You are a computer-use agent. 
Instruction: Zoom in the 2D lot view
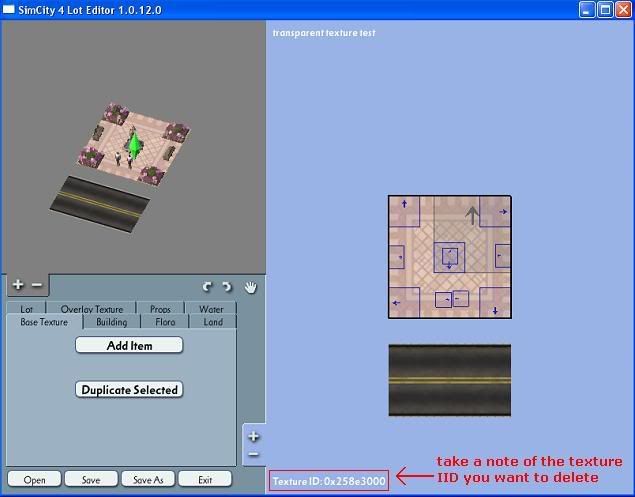[x=254, y=437]
